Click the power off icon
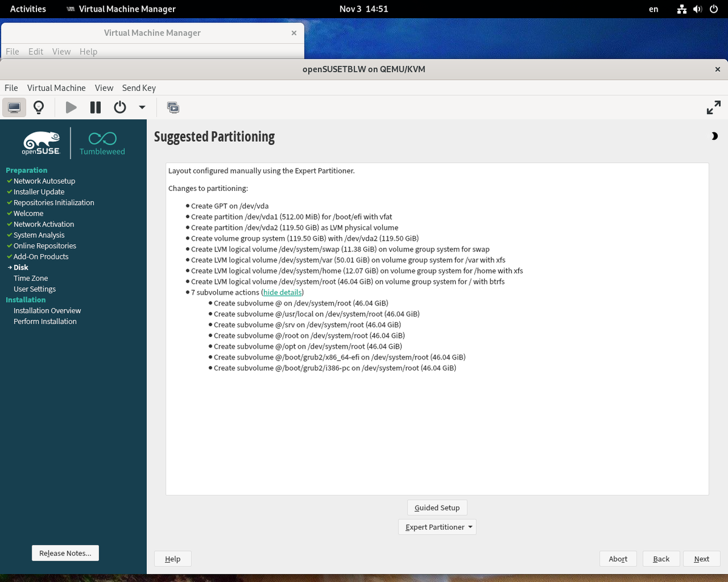Viewport: 728px width, 582px height. tap(119, 107)
